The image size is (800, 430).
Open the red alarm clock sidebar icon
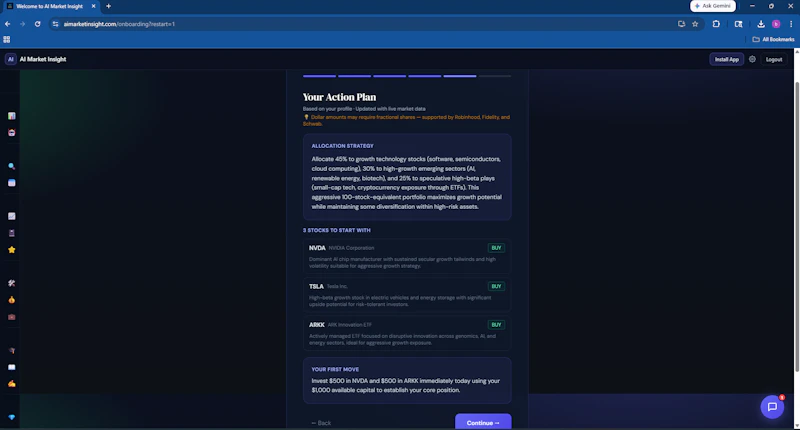pyautogui.click(x=12, y=133)
